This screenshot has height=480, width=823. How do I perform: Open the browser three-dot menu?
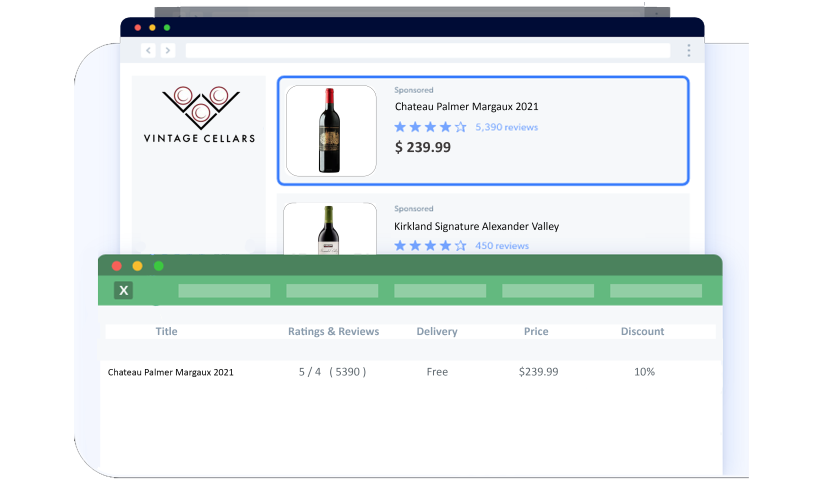pos(689,50)
